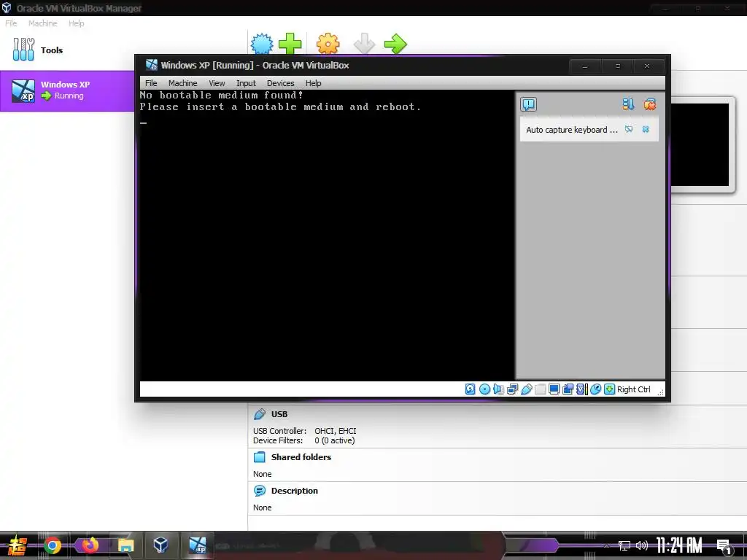Open the Start button on the taskbar
Image resolution: width=747 pixels, height=560 pixels.
(16, 545)
